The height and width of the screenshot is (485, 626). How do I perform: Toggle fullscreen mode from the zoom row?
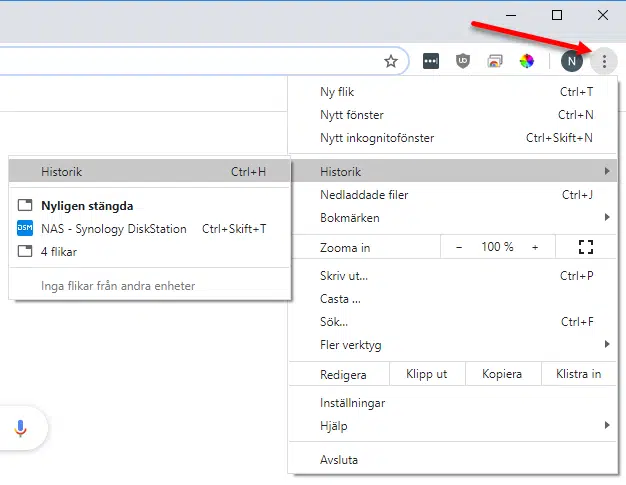(x=587, y=247)
